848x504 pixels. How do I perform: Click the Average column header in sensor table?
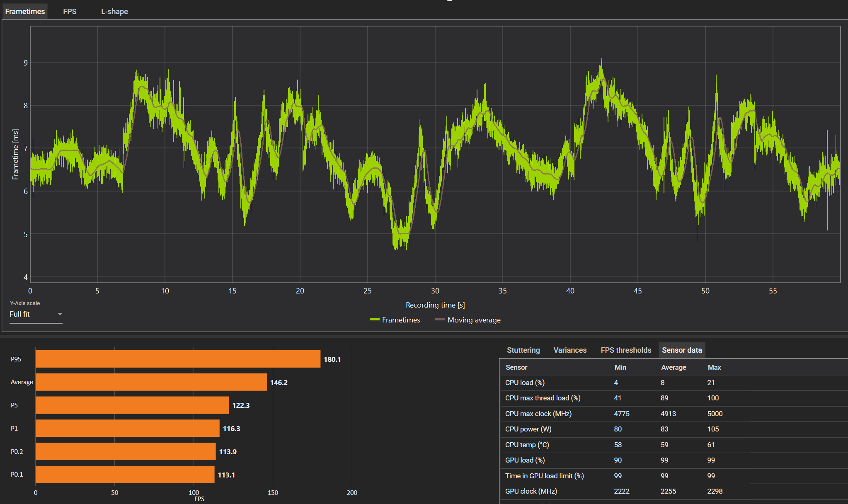pos(674,367)
